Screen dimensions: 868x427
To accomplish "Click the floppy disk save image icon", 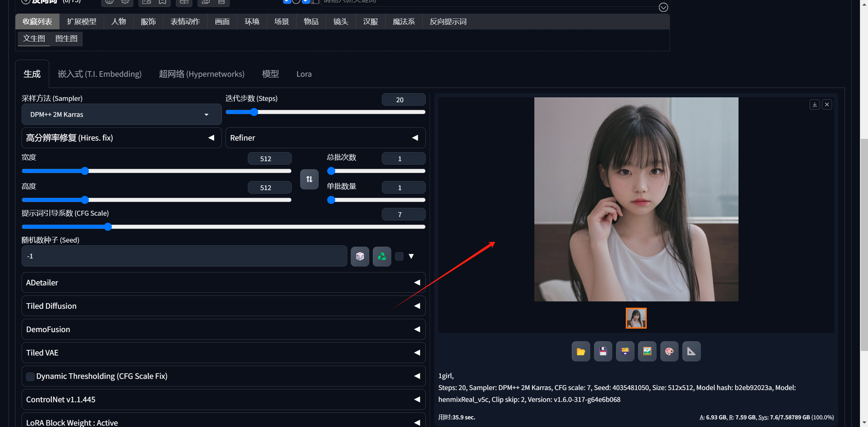I will (603, 351).
